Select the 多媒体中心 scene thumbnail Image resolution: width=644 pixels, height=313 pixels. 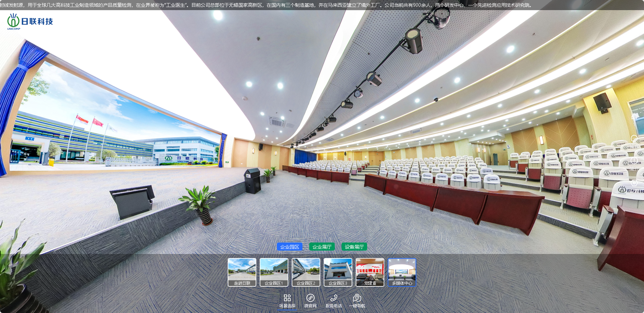[x=402, y=272]
